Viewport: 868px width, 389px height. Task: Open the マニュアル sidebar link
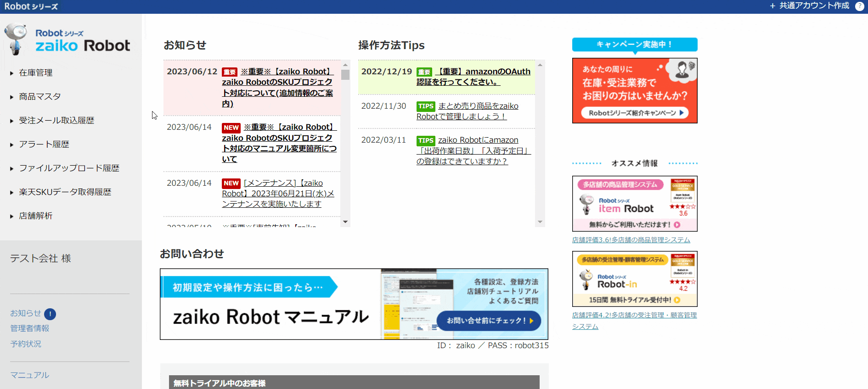pos(30,375)
